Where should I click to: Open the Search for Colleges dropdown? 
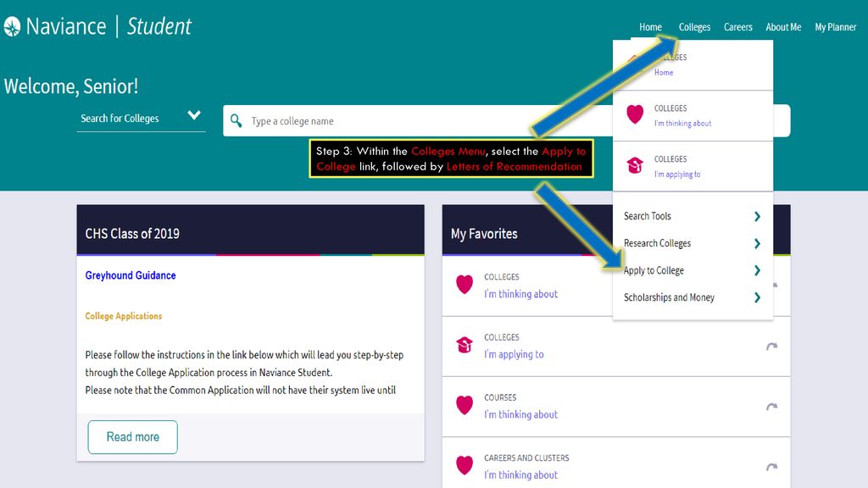142,118
